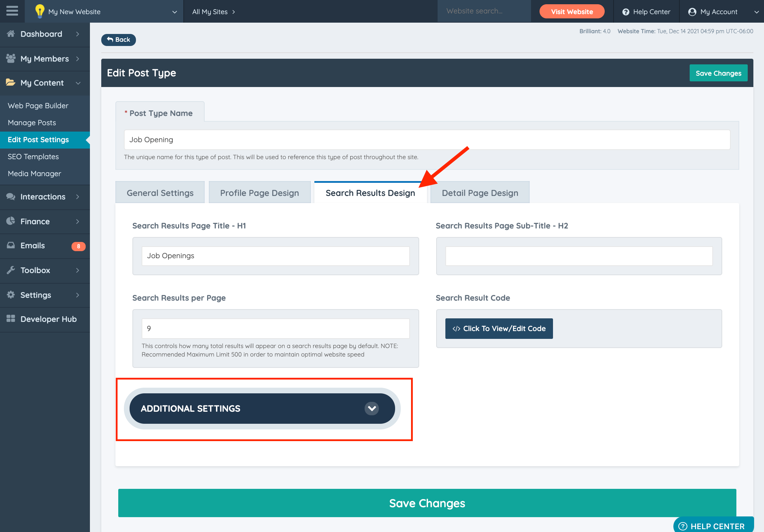764x532 pixels.
Task: Open the My New Website dropdown
Action: 175,12
